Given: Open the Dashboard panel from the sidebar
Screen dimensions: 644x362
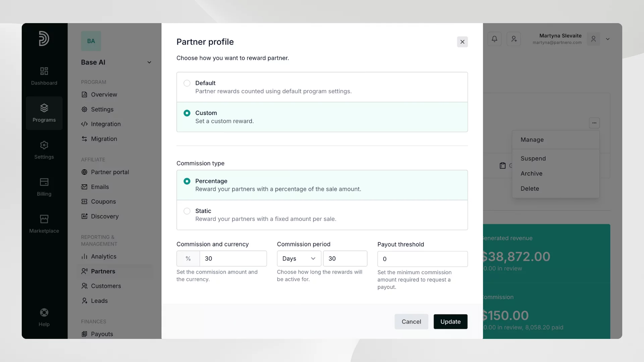Looking at the screenshot, I should pyautogui.click(x=44, y=76).
